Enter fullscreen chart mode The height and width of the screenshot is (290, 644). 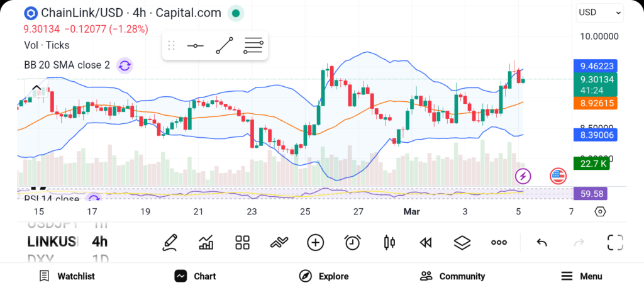[x=615, y=242]
